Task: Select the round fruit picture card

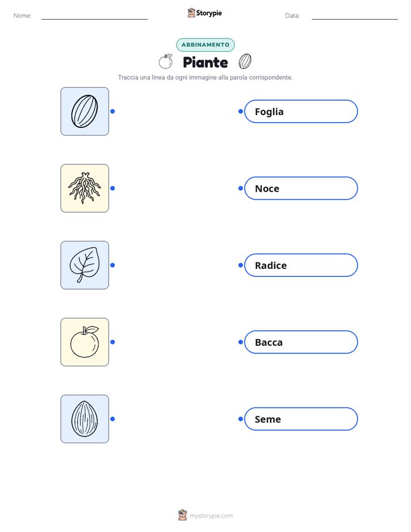Action: pos(85,342)
